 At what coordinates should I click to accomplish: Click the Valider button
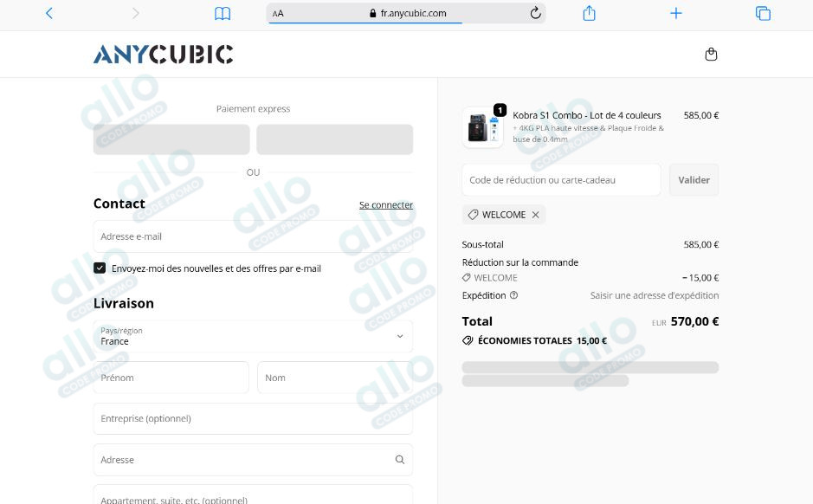click(x=693, y=179)
